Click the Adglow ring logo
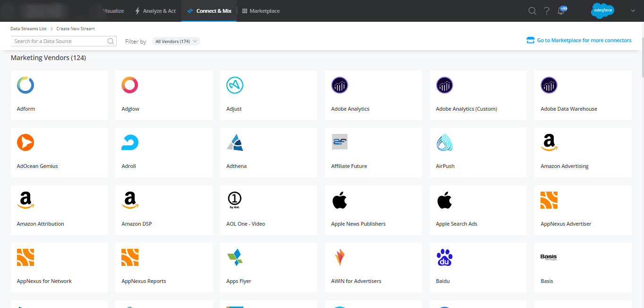This screenshot has height=308, width=644. pyautogui.click(x=130, y=85)
